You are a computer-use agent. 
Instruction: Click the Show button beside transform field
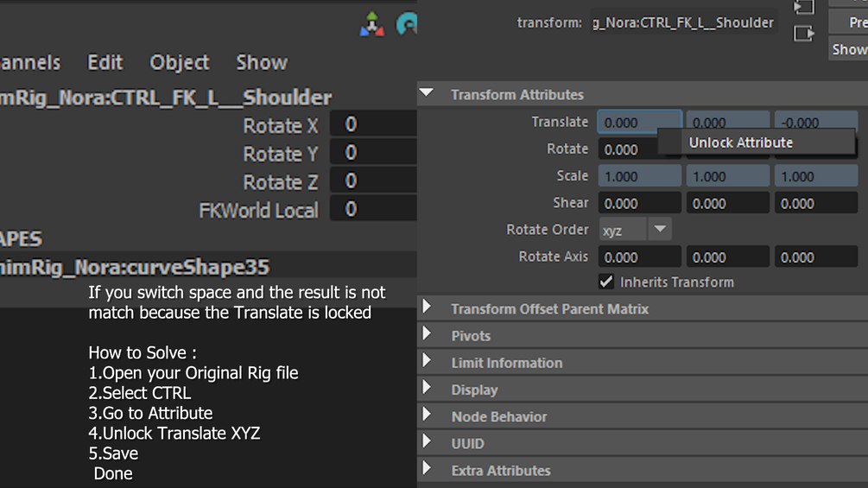point(848,49)
